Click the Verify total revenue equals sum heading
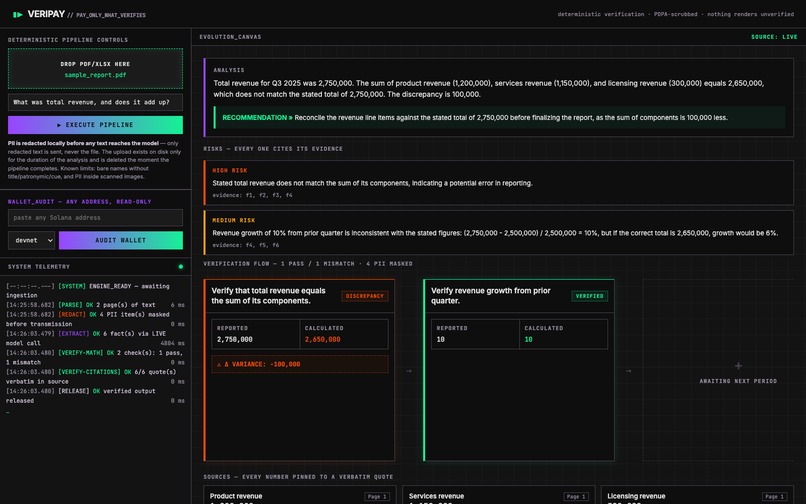 pyautogui.click(x=268, y=296)
